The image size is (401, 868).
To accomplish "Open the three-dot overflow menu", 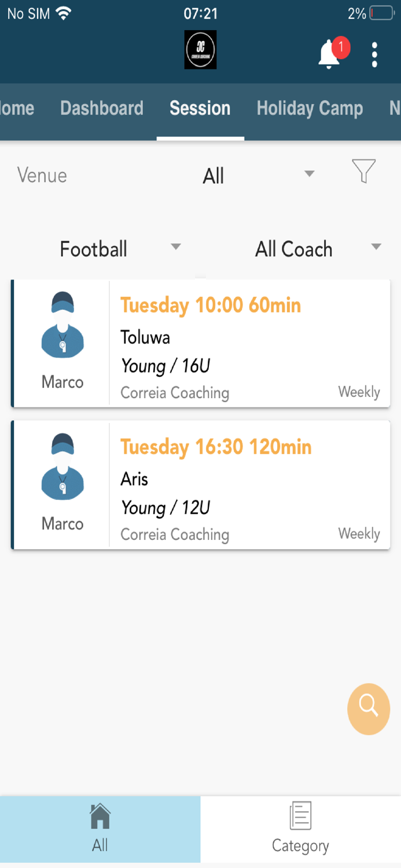I will point(375,53).
